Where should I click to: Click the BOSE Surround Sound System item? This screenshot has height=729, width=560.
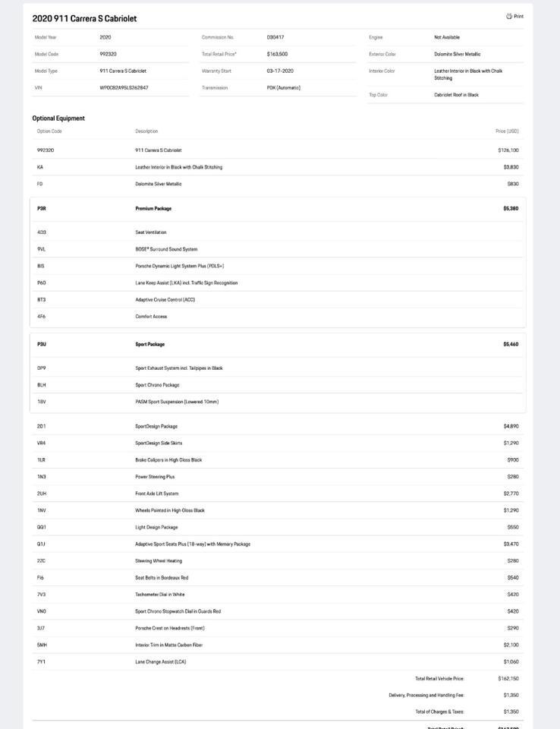tap(166, 249)
